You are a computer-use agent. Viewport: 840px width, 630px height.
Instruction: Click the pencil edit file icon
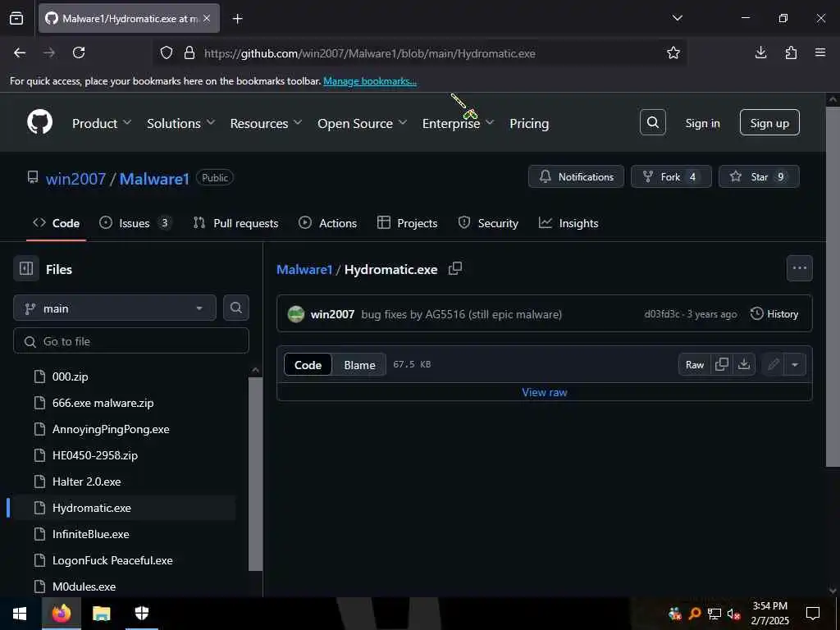coord(773,365)
